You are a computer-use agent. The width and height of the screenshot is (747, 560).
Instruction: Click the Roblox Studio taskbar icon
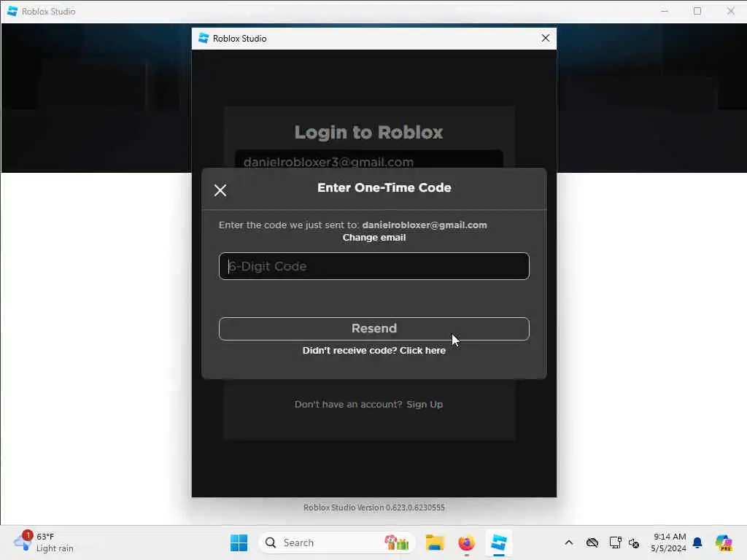coord(499,542)
